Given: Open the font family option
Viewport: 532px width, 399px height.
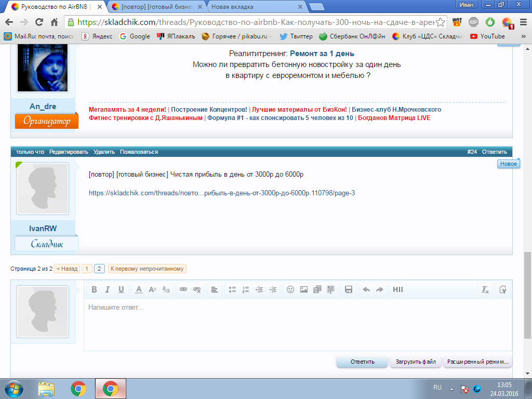Looking at the screenshot, I should click(x=166, y=289).
